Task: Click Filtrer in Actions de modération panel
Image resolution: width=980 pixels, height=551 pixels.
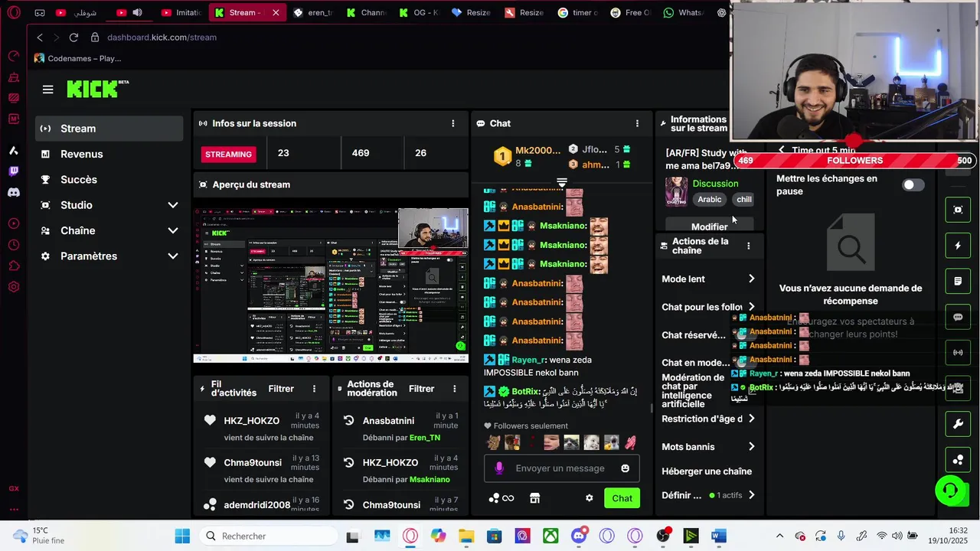Action: (421, 389)
